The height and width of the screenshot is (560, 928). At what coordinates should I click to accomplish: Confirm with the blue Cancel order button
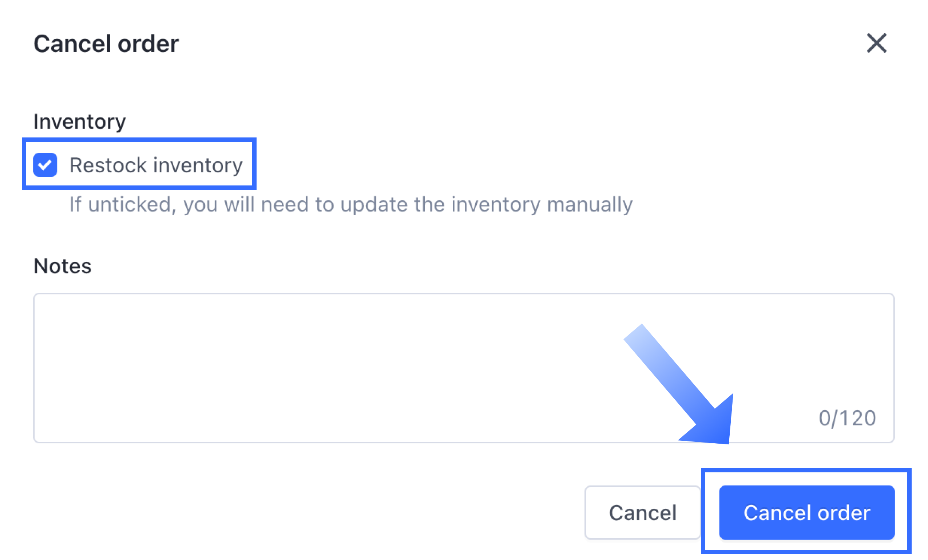(807, 512)
